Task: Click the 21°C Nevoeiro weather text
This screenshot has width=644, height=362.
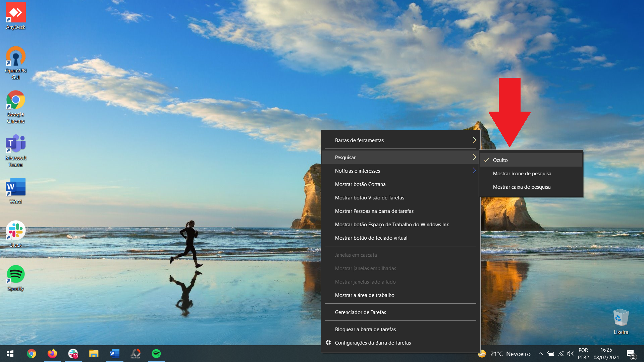Action: pyautogui.click(x=510, y=354)
